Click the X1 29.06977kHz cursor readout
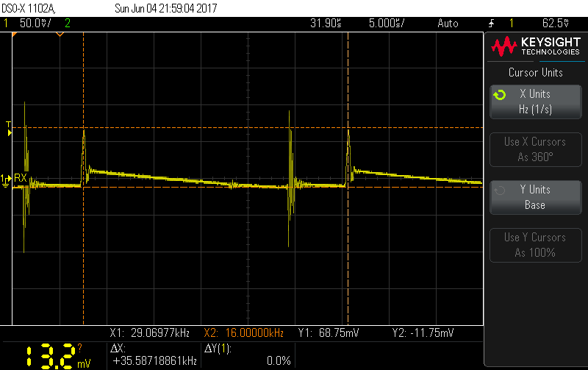588x370 pixels. click(x=150, y=332)
